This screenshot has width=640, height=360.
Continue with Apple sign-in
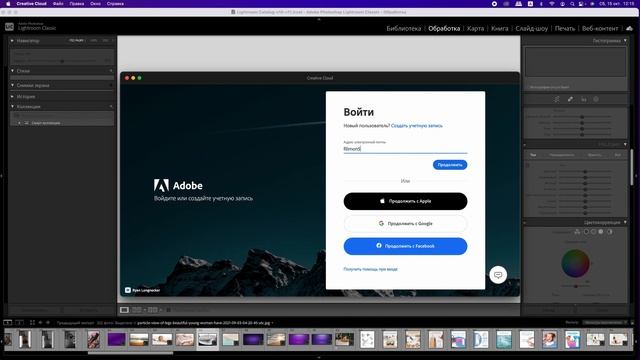coord(405,201)
